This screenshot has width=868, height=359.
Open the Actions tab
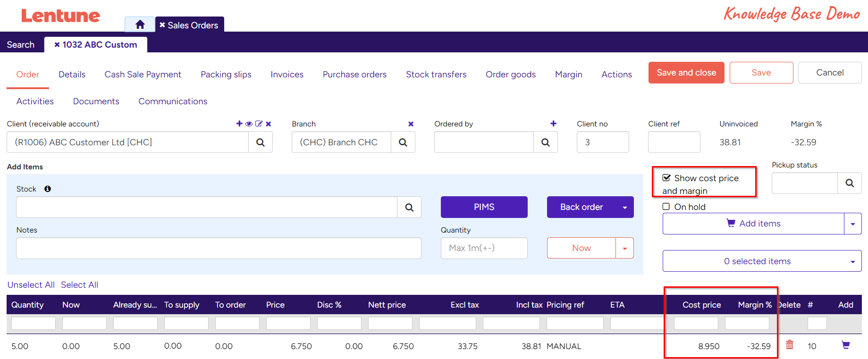click(616, 75)
